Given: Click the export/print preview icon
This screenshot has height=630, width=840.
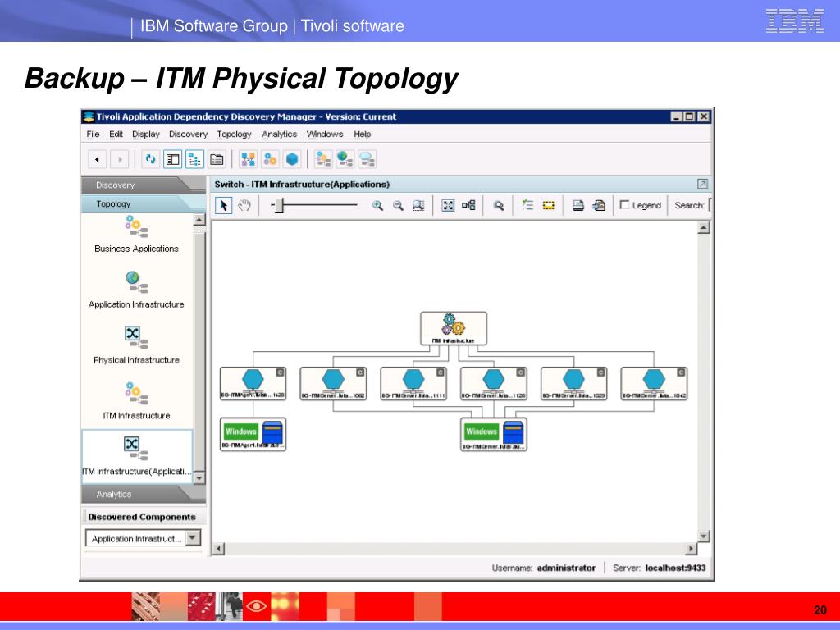Looking at the screenshot, I should pyautogui.click(x=599, y=205).
